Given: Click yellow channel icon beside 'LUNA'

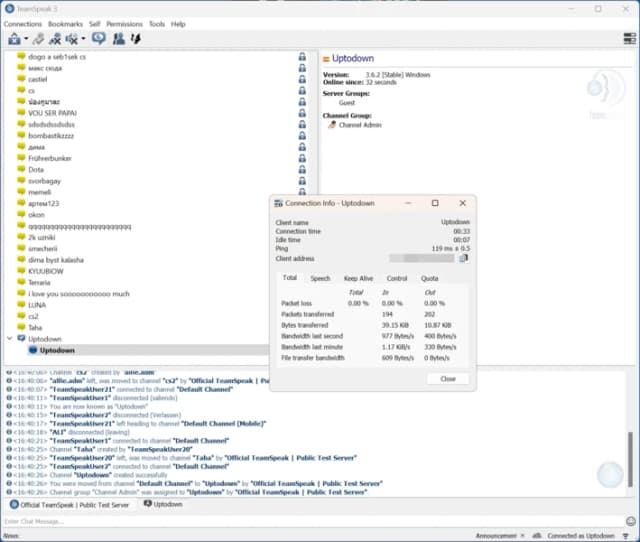Looking at the screenshot, I should coord(21,304).
